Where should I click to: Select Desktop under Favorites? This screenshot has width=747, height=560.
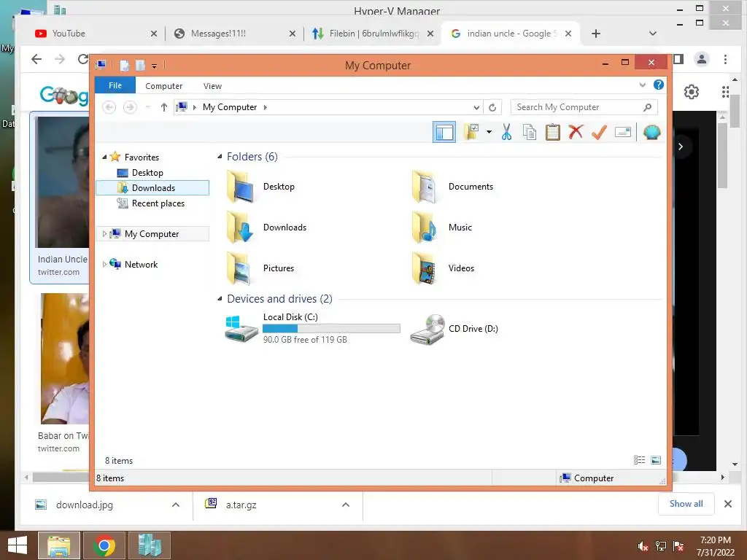147,172
